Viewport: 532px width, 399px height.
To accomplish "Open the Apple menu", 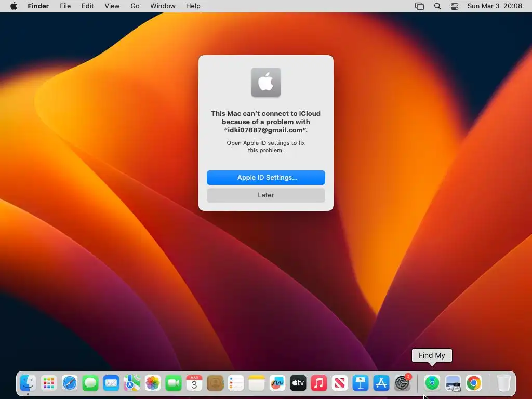I will [14, 6].
